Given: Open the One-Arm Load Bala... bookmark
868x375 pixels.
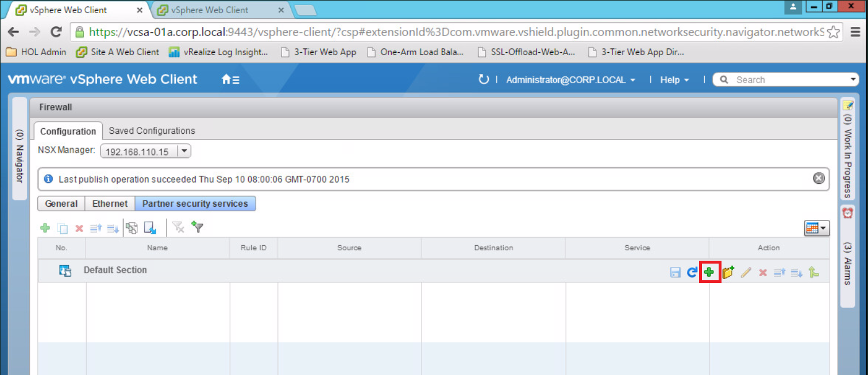Looking at the screenshot, I should (x=415, y=52).
